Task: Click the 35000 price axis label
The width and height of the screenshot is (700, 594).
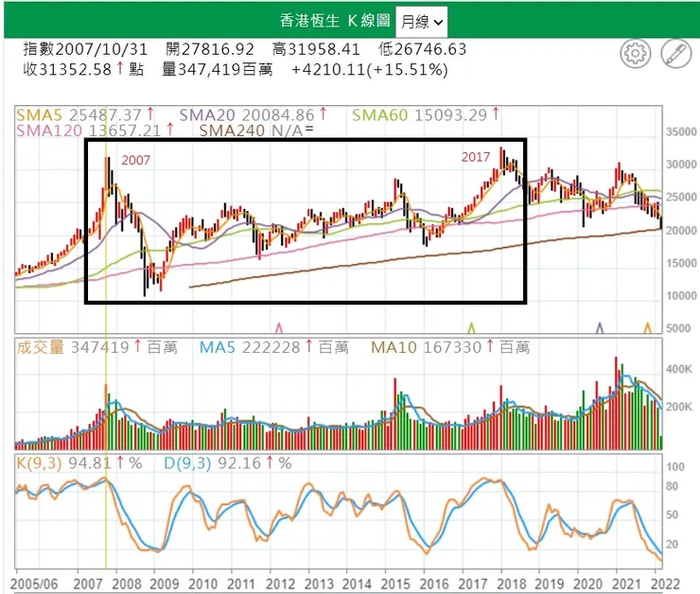Action: coord(681,132)
